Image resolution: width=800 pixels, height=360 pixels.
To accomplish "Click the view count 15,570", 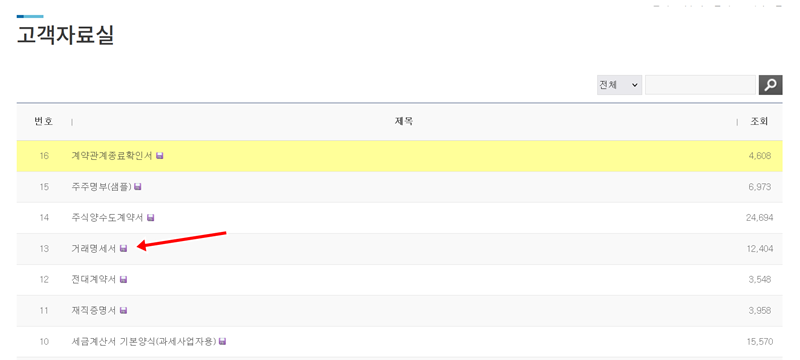I will 759,342.
